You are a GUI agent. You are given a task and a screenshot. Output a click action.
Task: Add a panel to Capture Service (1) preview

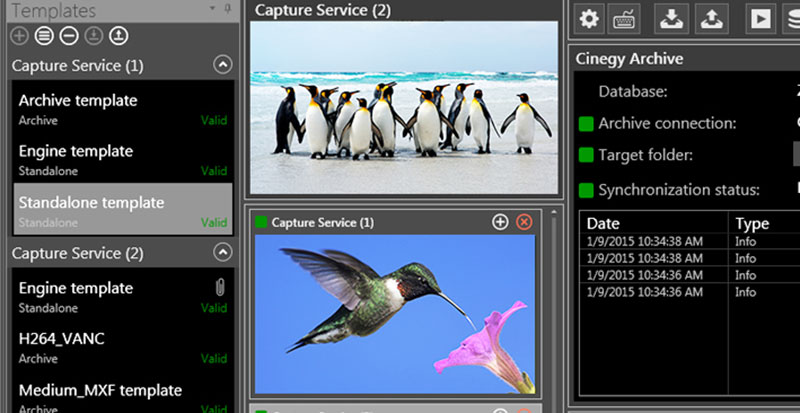(500, 222)
